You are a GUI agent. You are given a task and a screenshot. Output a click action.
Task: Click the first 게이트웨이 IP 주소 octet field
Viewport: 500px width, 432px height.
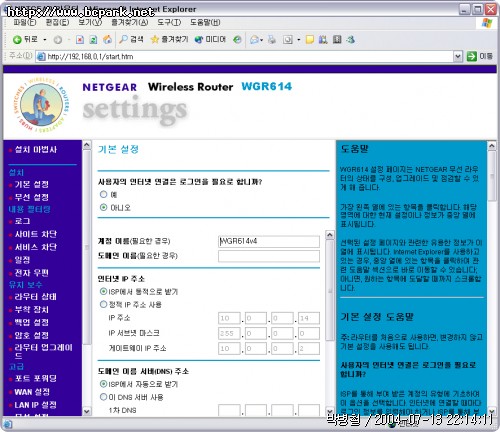coord(229,348)
